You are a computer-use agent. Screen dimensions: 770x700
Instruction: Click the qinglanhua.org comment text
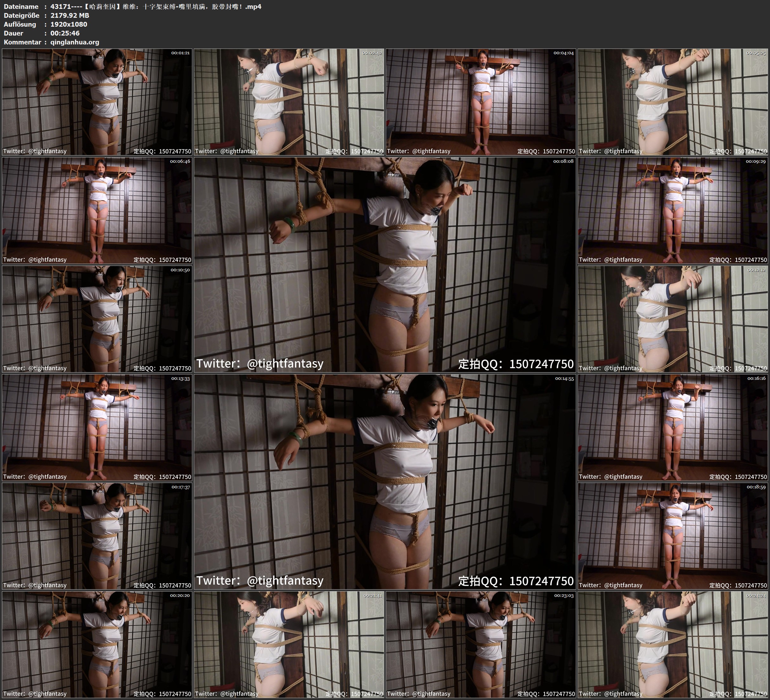(x=75, y=42)
